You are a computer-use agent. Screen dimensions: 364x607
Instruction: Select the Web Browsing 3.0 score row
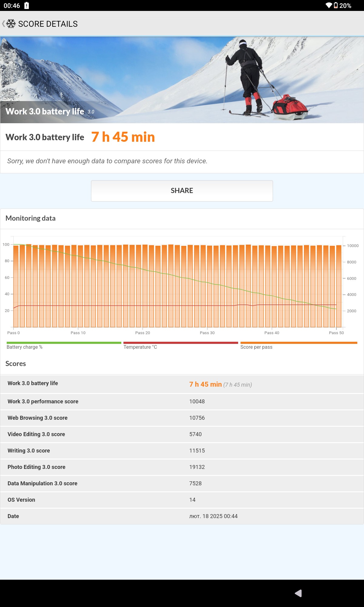(182, 418)
